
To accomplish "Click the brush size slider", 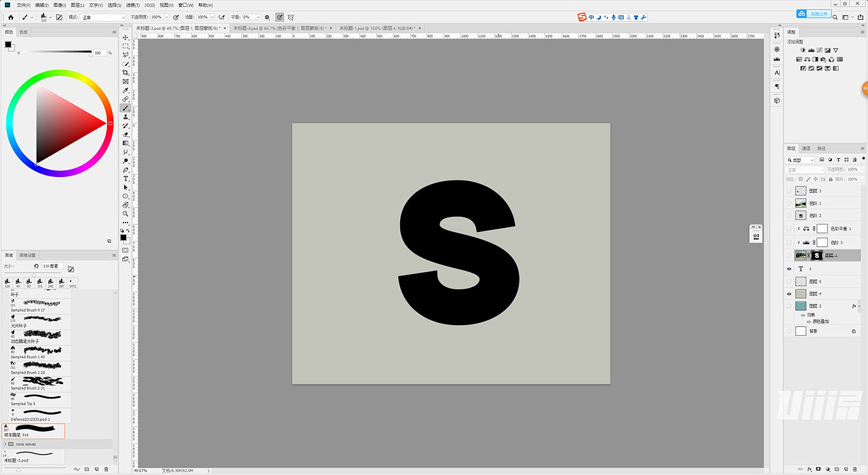I will coord(34,274).
